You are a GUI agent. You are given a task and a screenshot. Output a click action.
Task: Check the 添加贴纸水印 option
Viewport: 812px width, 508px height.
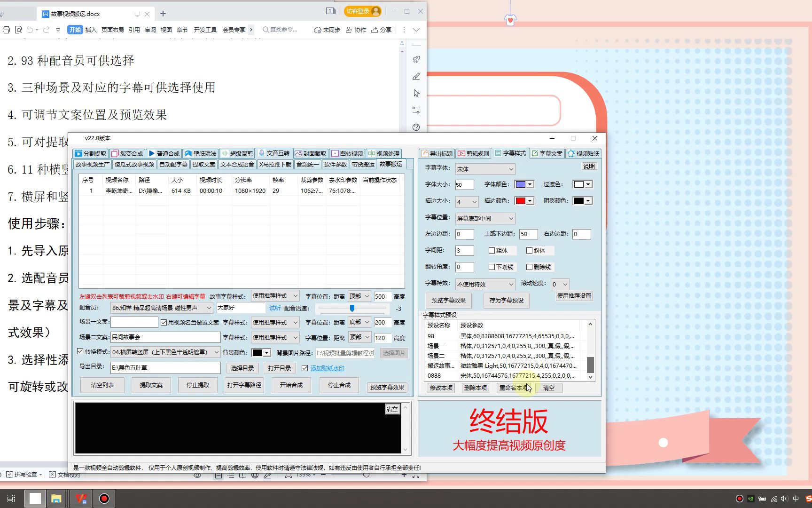click(x=305, y=368)
